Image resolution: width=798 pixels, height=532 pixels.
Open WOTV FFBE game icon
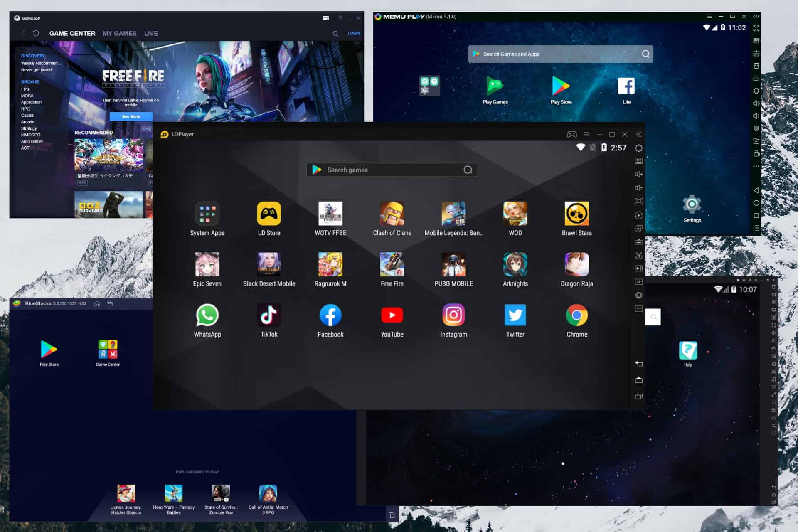(330, 214)
